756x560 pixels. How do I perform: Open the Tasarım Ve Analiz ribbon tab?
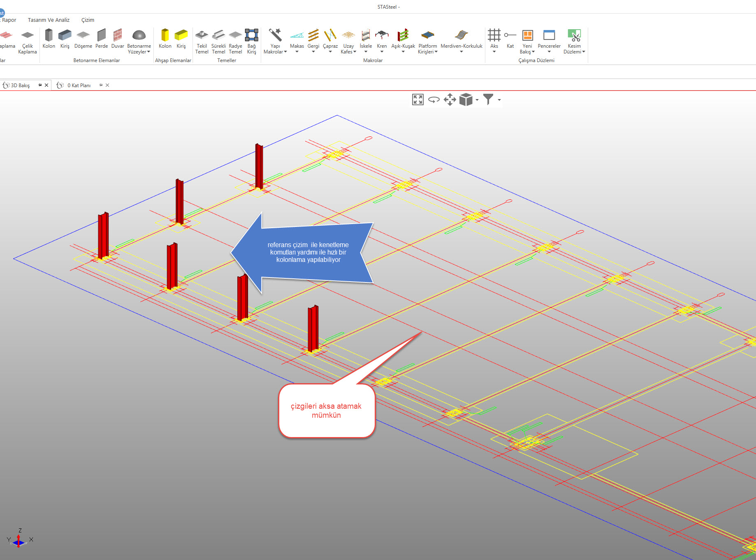(49, 20)
